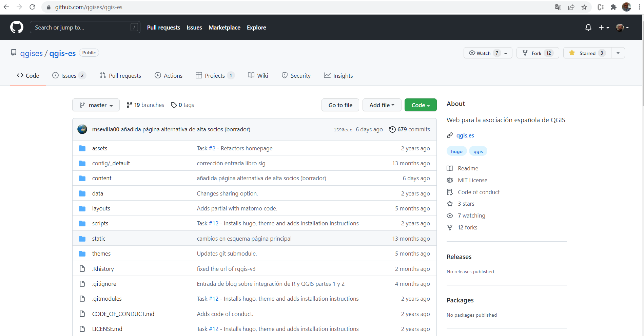
Task: Click the Readme book icon
Action: click(x=450, y=168)
